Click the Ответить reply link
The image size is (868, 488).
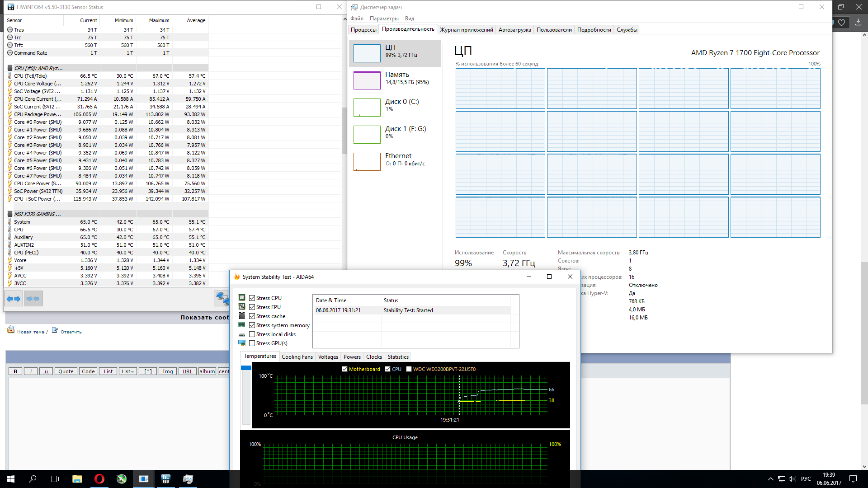(71, 332)
